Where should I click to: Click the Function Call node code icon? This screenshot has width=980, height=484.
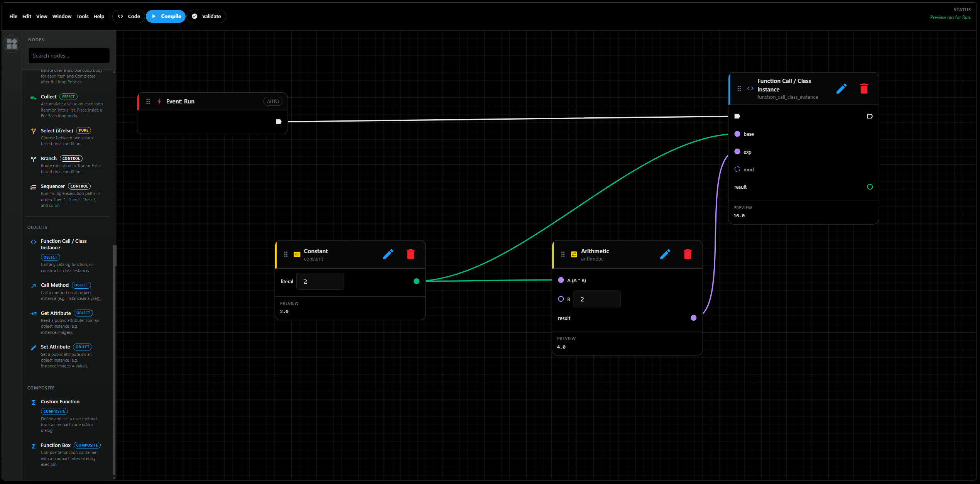(750, 88)
